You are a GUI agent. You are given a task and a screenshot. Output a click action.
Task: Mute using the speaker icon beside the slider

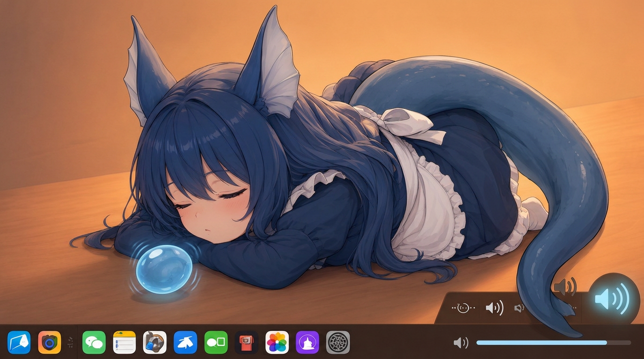(461, 343)
